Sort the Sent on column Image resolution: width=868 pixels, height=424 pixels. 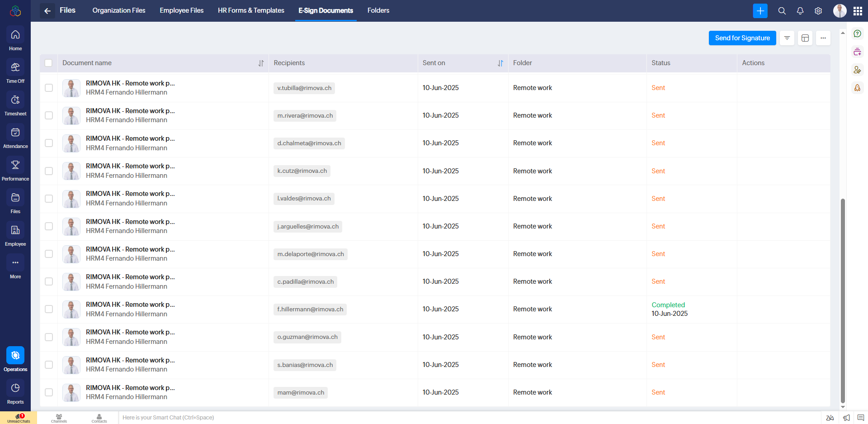(x=500, y=63)
